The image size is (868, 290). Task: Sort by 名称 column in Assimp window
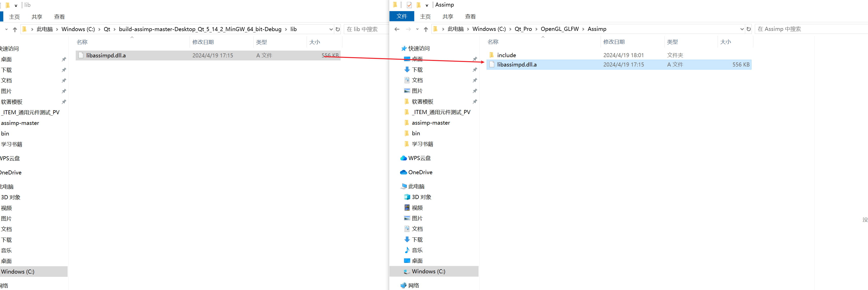493,42
